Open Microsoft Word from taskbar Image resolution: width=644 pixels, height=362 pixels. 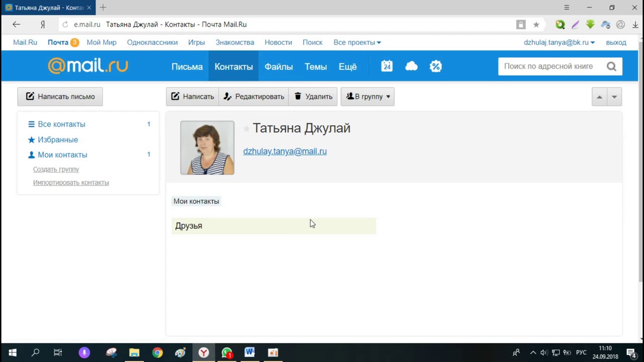[250, 352]
